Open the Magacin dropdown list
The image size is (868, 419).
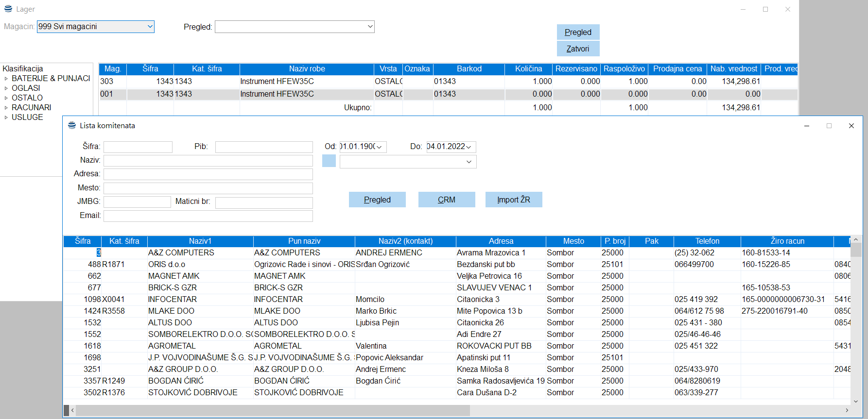tap(150, 27)
